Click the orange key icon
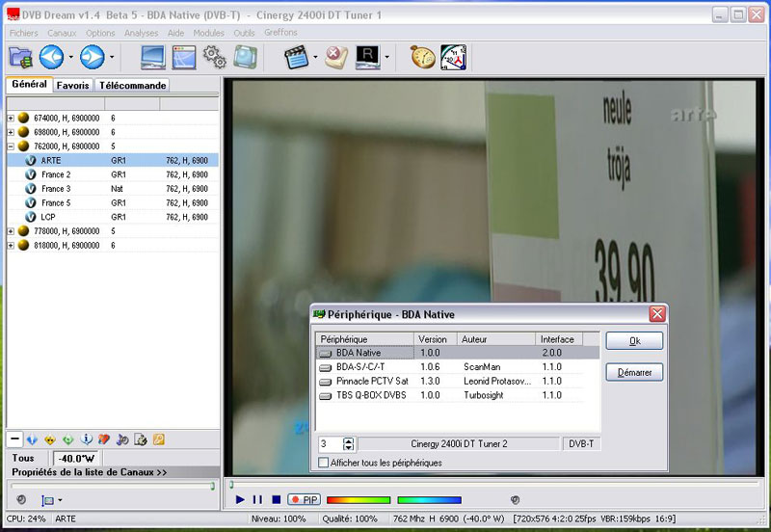The height and width of the screenshot is (532, 771). [158, 439]
